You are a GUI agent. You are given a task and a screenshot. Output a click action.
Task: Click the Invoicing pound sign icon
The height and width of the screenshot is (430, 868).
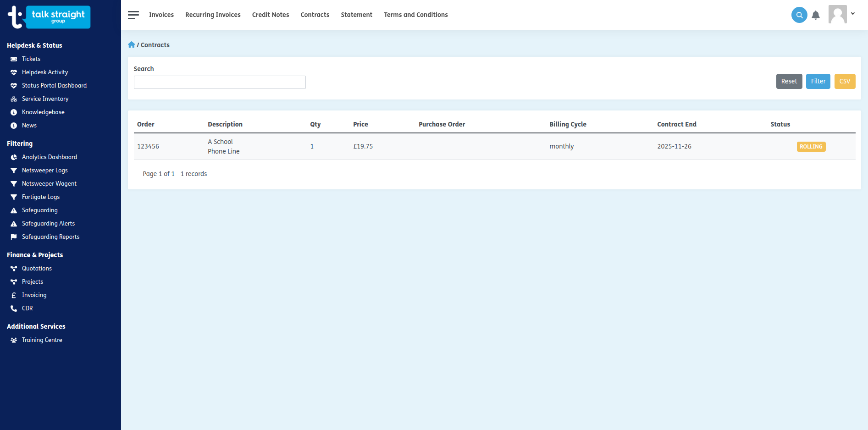[x=14, y=295]
